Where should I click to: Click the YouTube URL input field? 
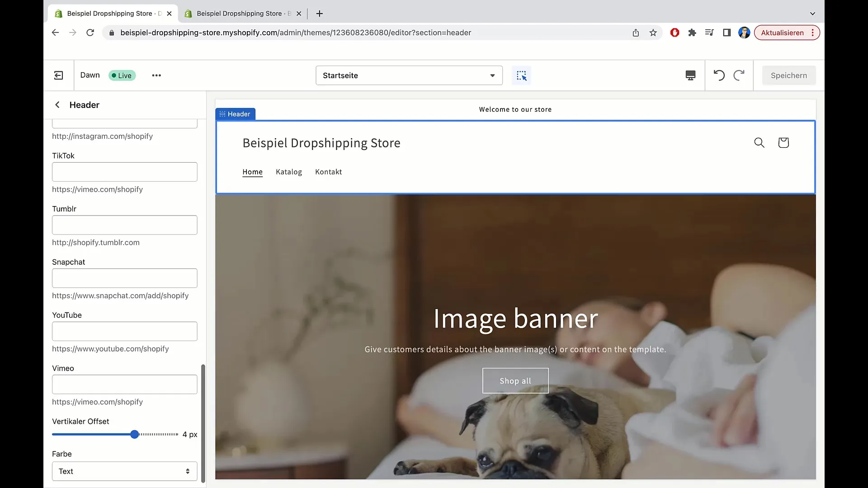[x=125, y=331]
